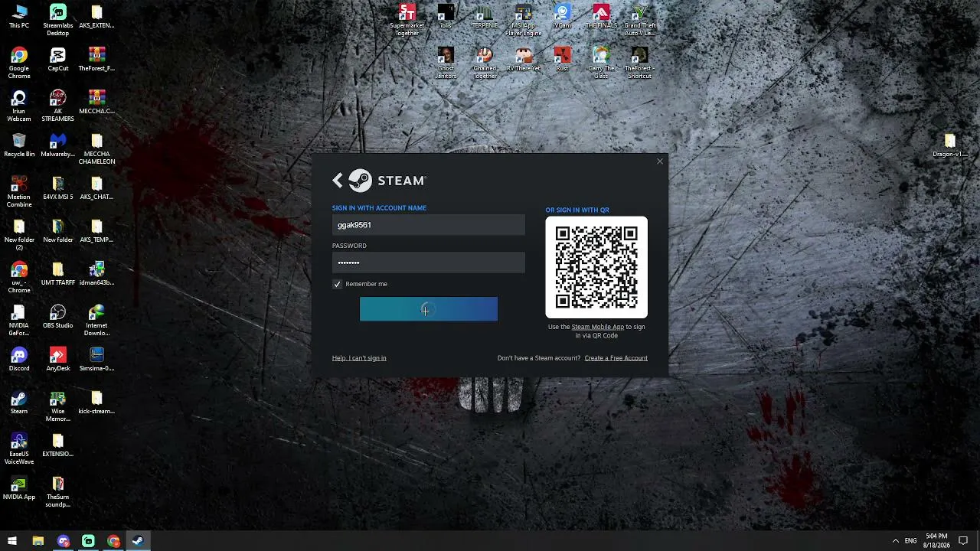Select the This PC desktop icon
Screen dimensions: 980x551
tap(19, 17)
